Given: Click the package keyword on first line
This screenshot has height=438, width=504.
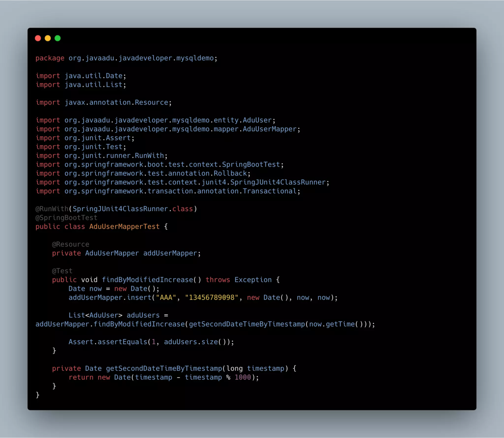Looking at the screenshot, I should pos(50,58).
